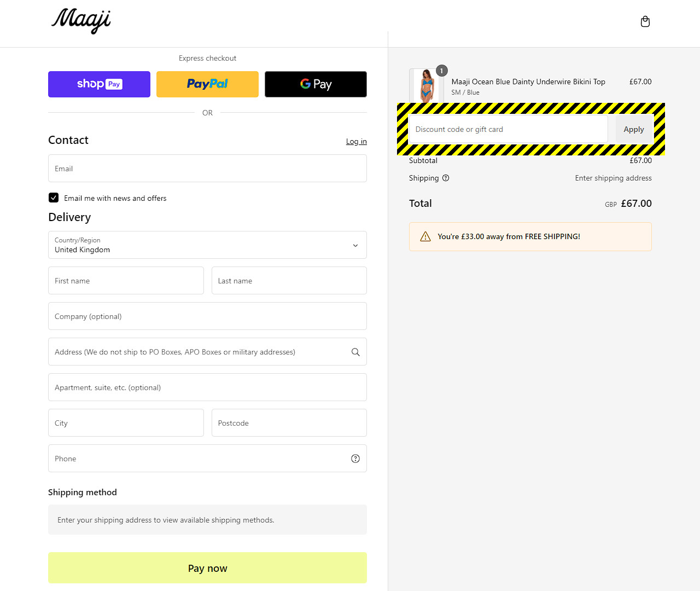This screenshot has height=591, width=700.
Task: Click the Subtotal label
Action: [x=423, y=160]
